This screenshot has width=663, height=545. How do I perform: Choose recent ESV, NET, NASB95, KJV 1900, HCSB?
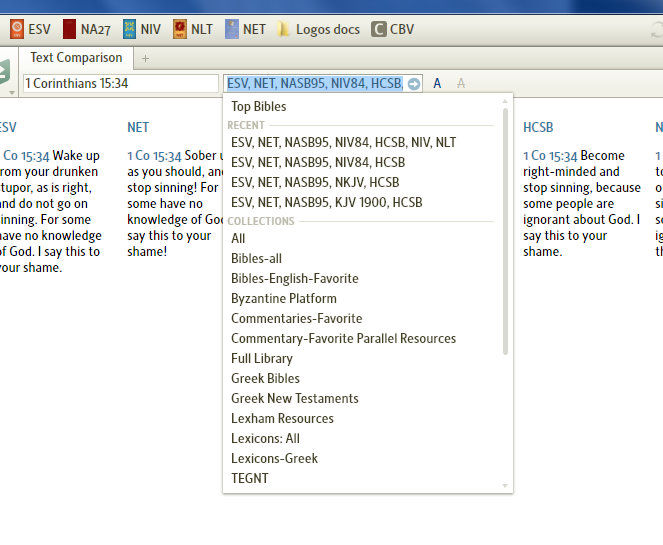326,202
